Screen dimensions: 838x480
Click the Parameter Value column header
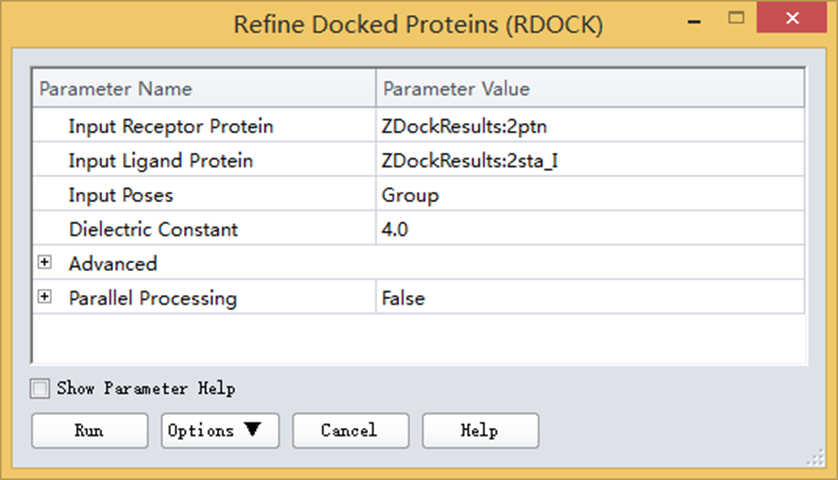click(590, 89)
